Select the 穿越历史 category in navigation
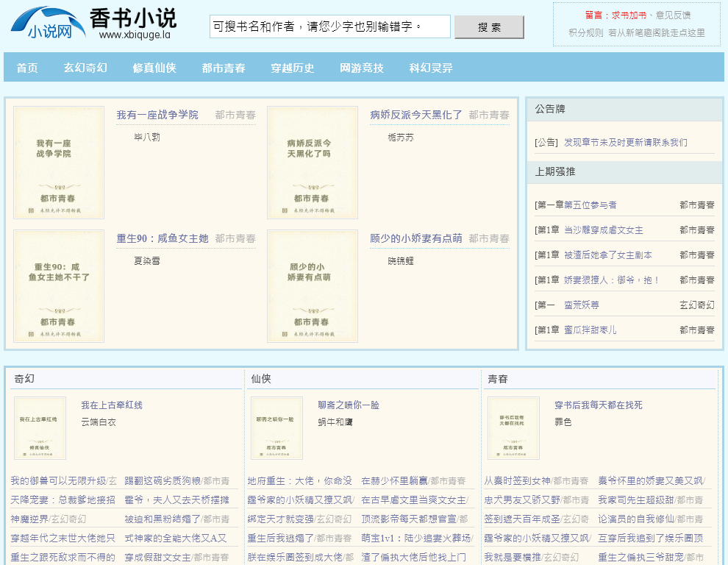This screenshot has height=565, width=728. [x=293, y=68]
